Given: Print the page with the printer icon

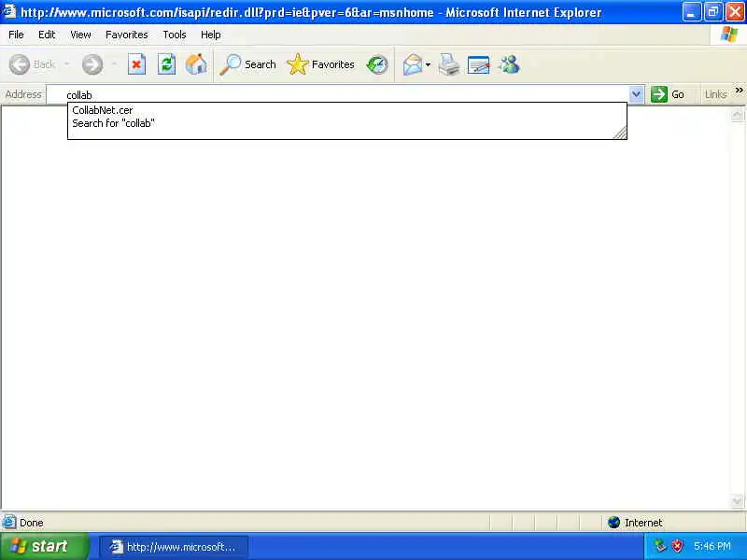Looking at the screenshot, I should coord(449,64).
